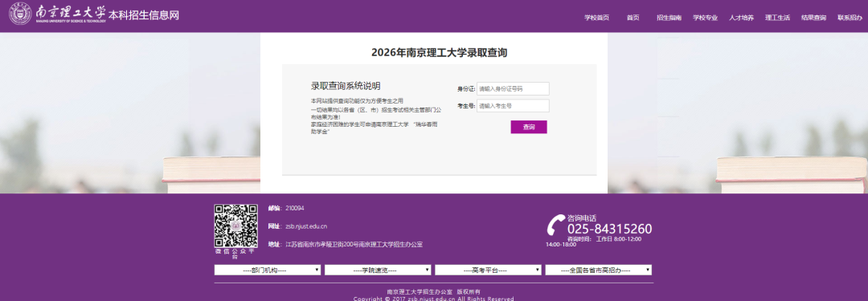Viewport: 868px width, 301px height.
Task: Click the postal code 210094
Action: [x=294, y=208]
